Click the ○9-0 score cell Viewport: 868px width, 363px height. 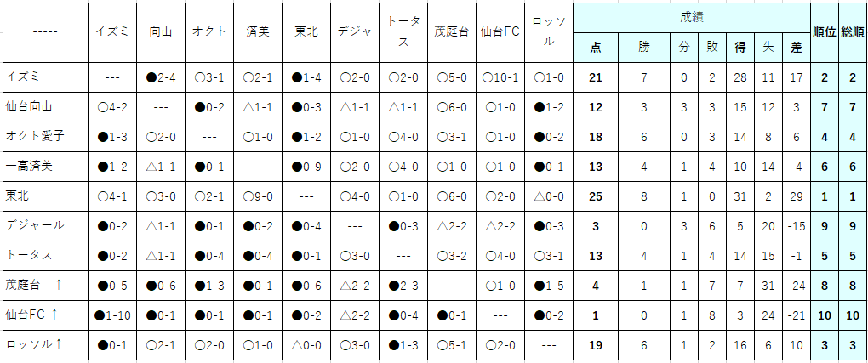(x=258, y=196)
